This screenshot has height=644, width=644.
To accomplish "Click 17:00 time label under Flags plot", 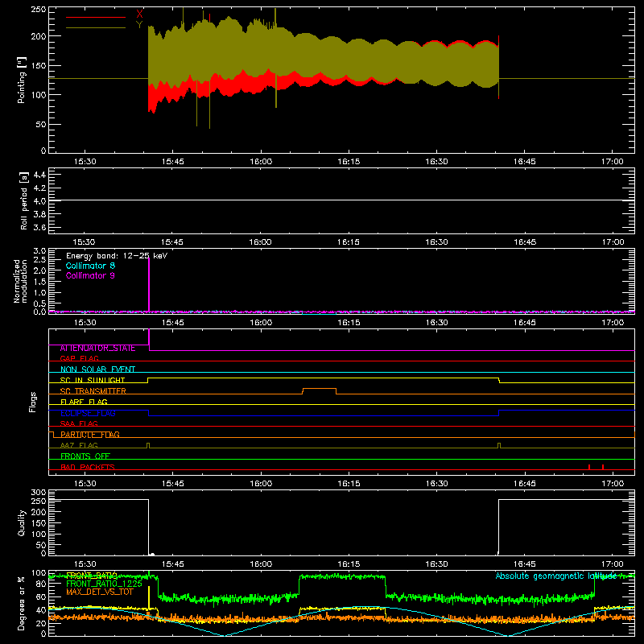I will click(613, 484).
